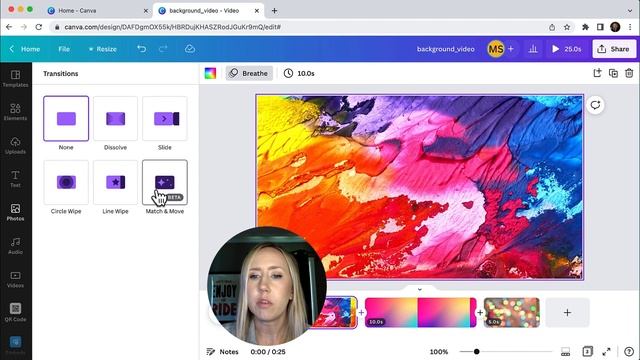Delete the page with the trash icon
The height and width of the screenshot is (360, 640).
pos(629,73)
